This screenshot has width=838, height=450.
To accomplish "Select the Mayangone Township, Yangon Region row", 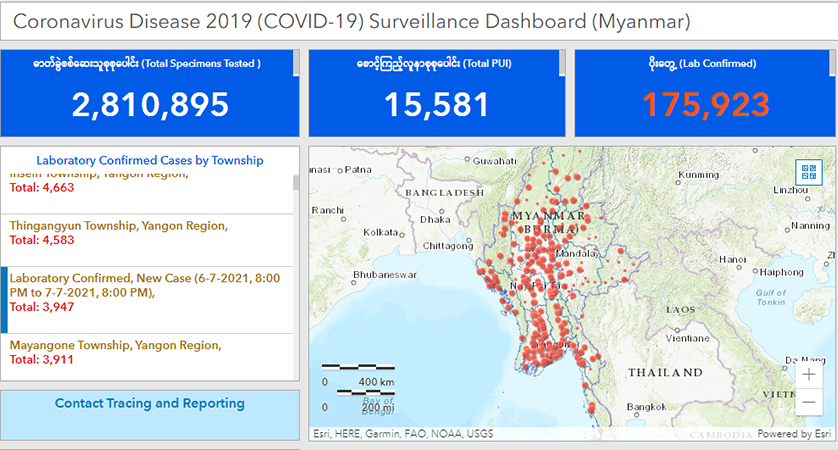I will (x=147, y=356).
